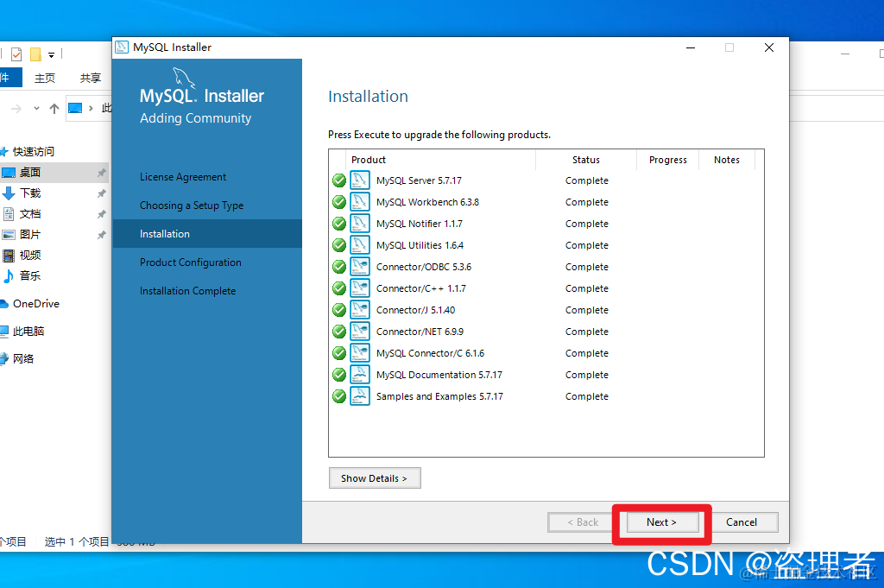Image resolution: width=884 pixels, height=588 pixels.
Task: Click the Next > button
Action: (661, 522)
